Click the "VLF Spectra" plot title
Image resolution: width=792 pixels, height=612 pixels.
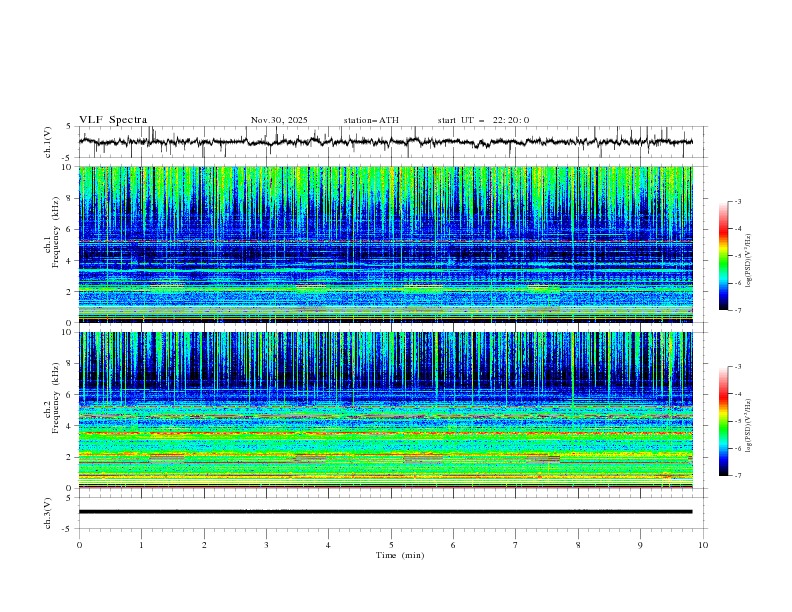pyautogui.click(x=113, y=120)
